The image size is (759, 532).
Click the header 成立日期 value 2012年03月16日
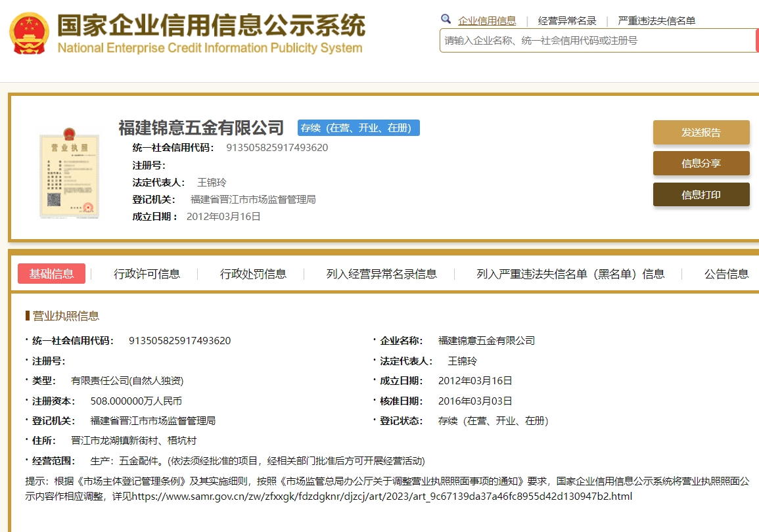point(223,217)
